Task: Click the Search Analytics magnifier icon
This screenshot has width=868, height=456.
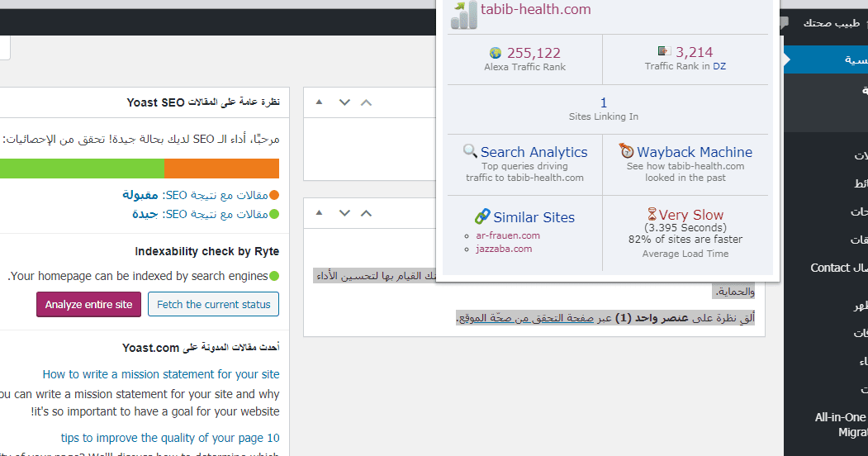Action: click(470, 151)
